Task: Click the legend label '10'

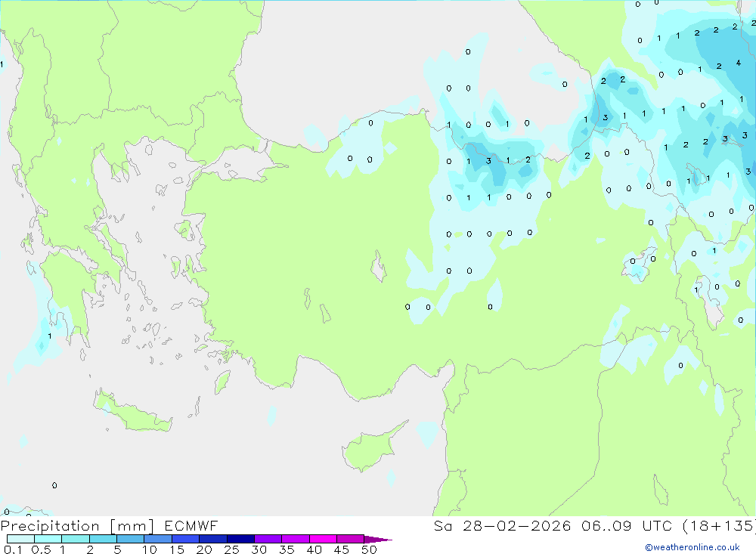Action: click(150, 549)
